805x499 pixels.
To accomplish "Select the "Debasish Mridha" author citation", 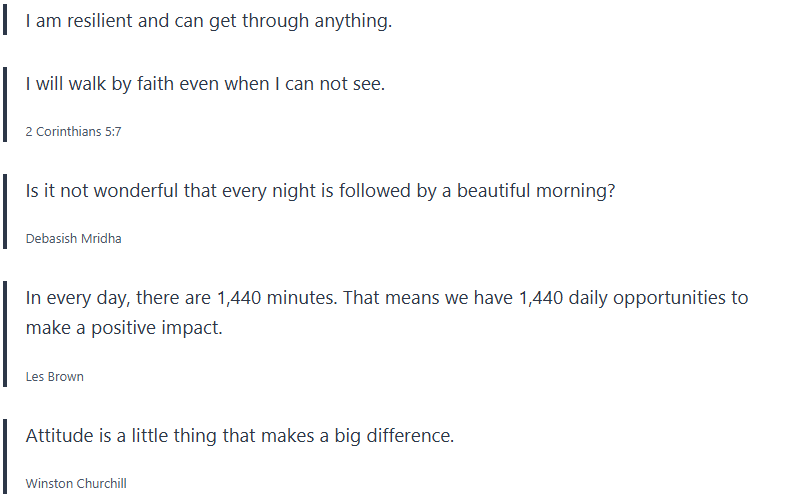I will click(x=73, y=238).
